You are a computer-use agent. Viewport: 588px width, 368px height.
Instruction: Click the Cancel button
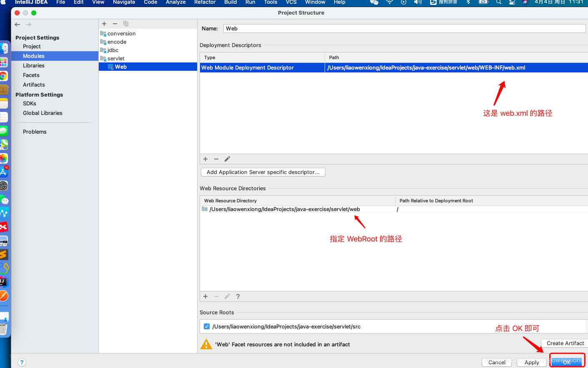pos(497,362)
